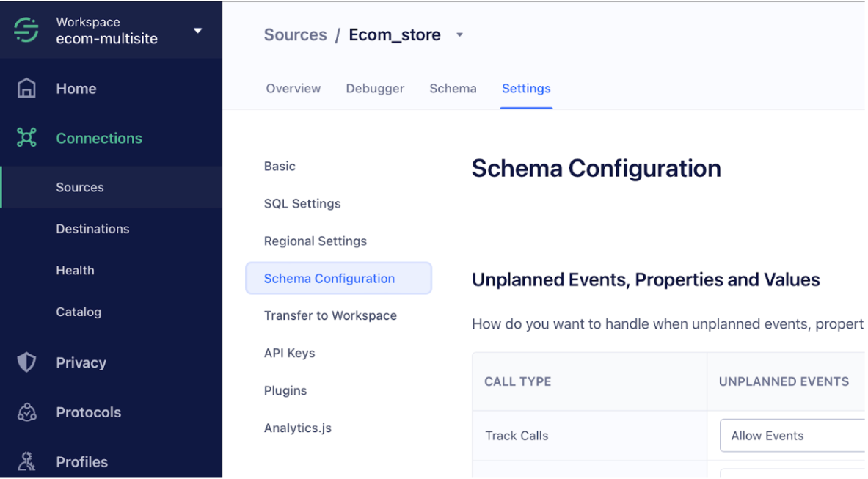Screen dimensions: 868x479
Task: Open Transfer to Workspace settings
Action: [x=330, y=315]
